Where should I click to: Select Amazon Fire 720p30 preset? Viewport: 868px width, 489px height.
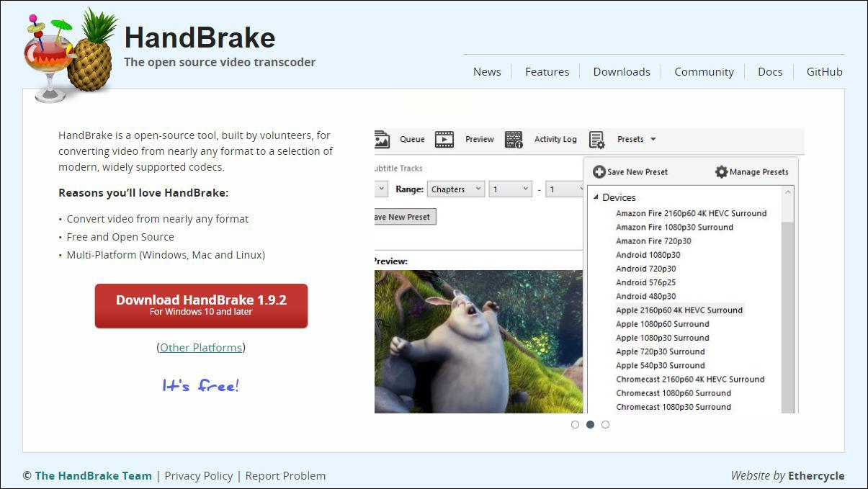click(x=653, y=241)
